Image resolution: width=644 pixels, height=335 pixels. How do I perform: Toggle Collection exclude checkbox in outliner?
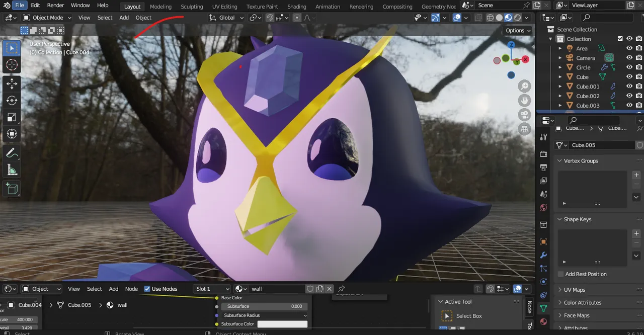coord(620,39)
